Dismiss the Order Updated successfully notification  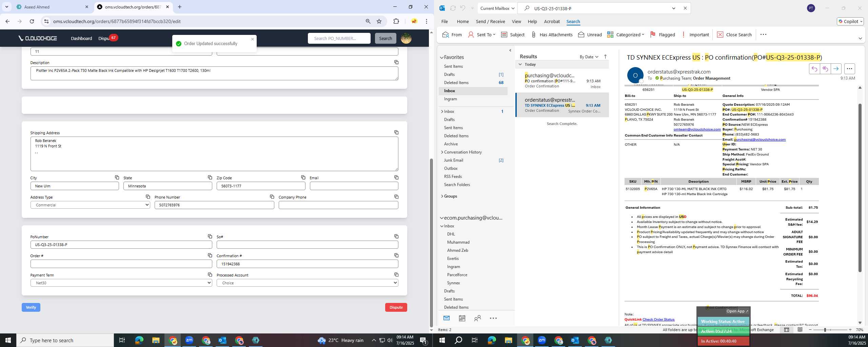click(253, 39)
